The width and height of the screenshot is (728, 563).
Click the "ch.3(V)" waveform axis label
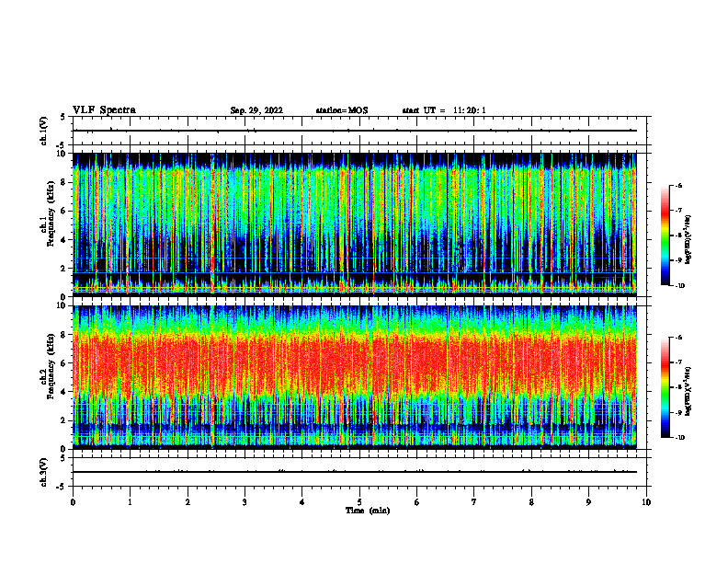[44, 473]
